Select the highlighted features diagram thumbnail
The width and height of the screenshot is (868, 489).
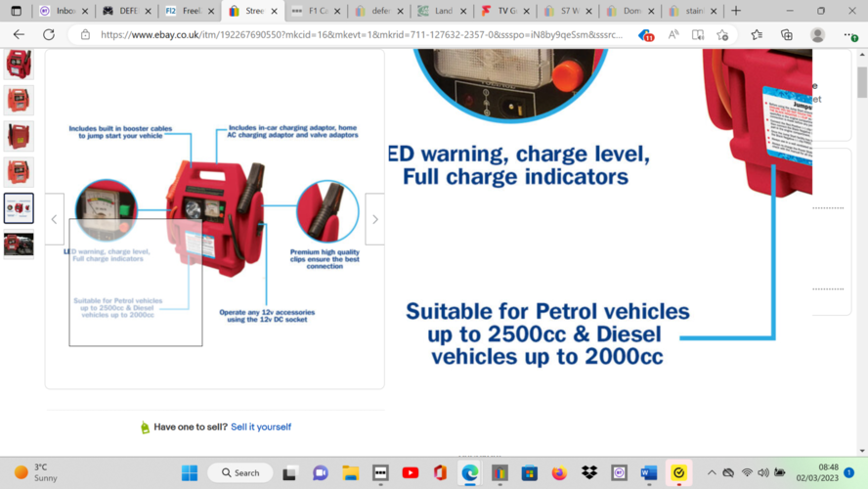19,208
